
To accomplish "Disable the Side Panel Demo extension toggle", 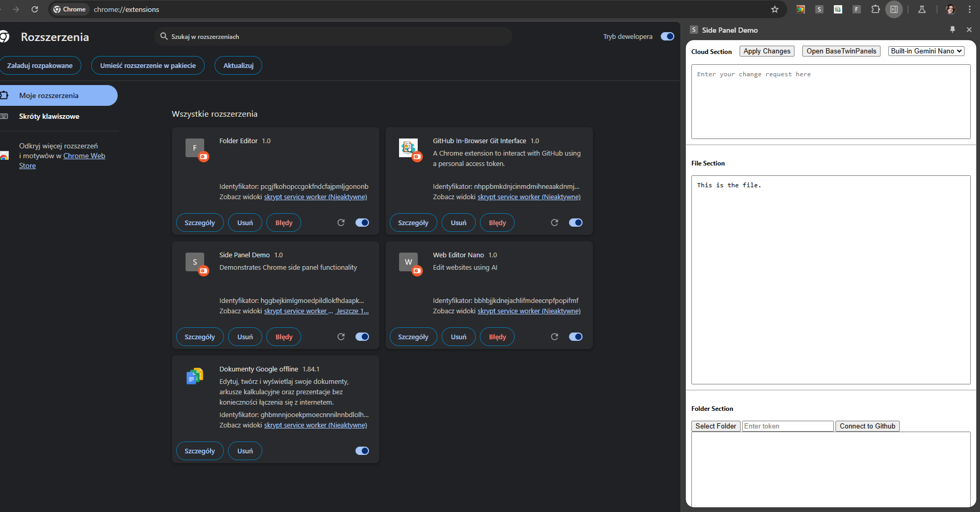I will tap(362, 337).
